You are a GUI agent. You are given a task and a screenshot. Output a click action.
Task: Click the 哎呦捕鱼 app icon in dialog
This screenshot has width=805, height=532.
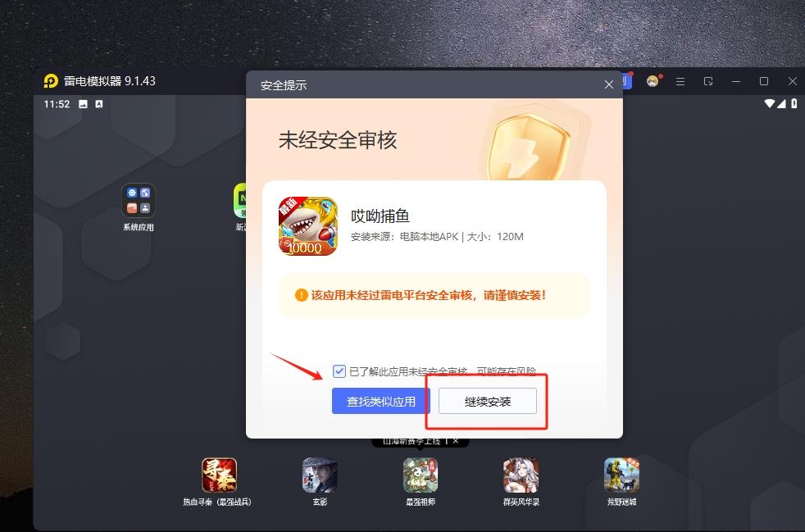tap(308, 226)
